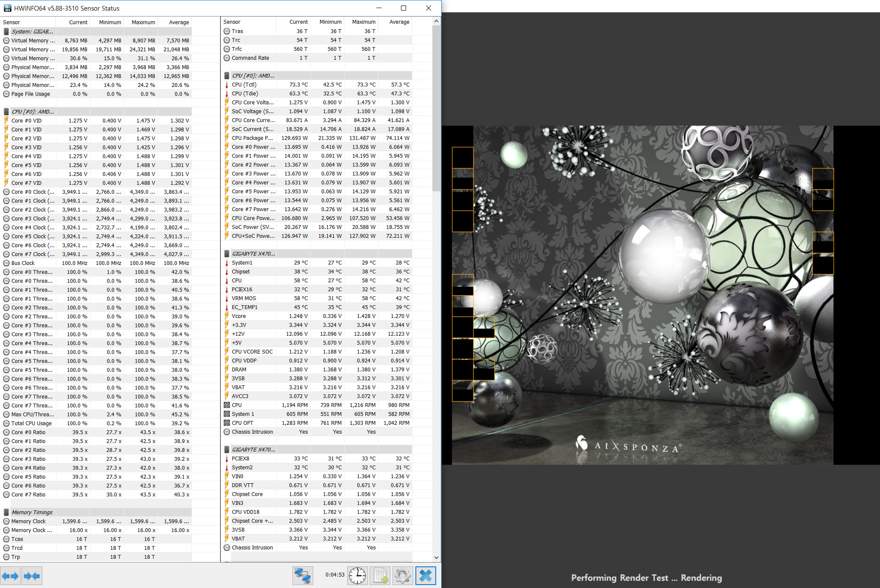
Task: Reset min/max values with clock icon
Action: click(357, 576)
